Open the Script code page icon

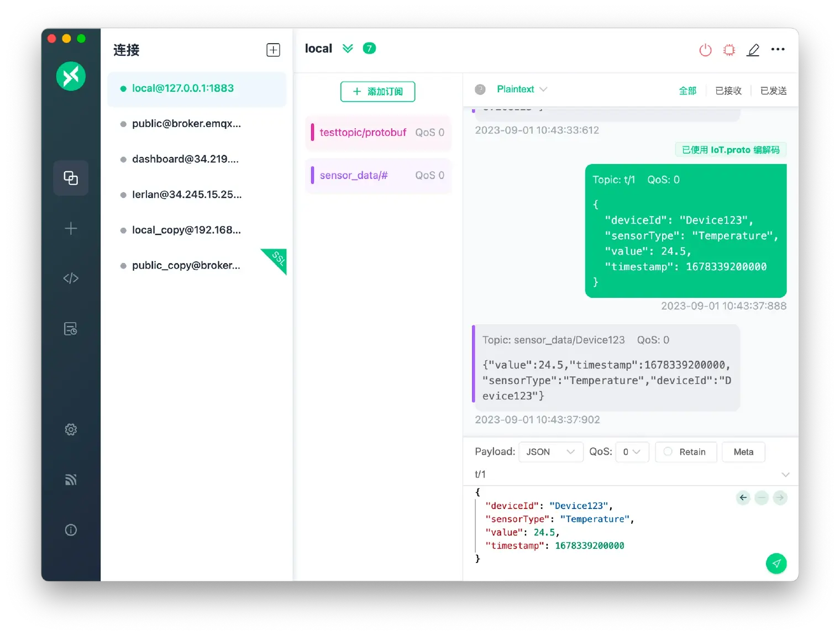tap(71, 278)
